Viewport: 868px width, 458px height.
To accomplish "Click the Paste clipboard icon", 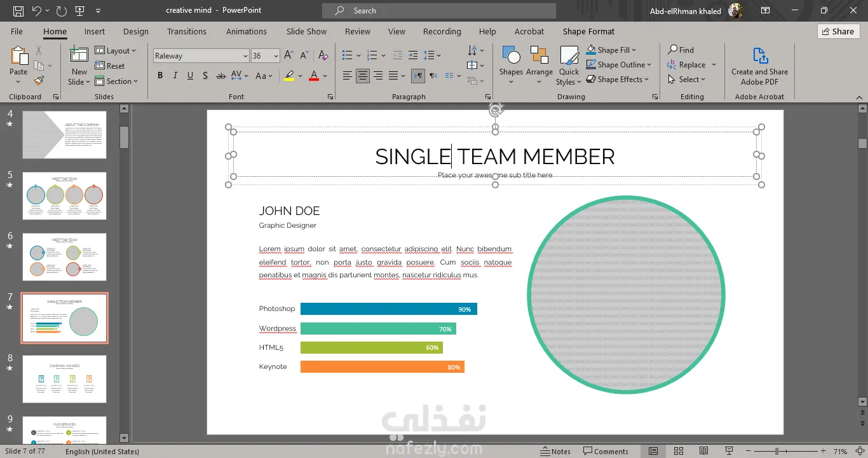I will tap(18, 56).
